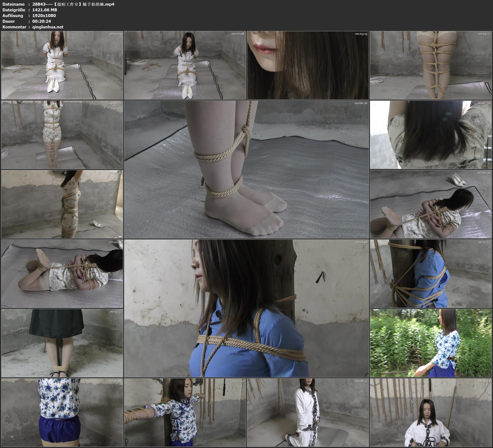Viewport: 493px width, 448px height.
Task: Select the thumbnail timestamped 00:03:13
Action: pyautogui.click(x=308, y=65)
